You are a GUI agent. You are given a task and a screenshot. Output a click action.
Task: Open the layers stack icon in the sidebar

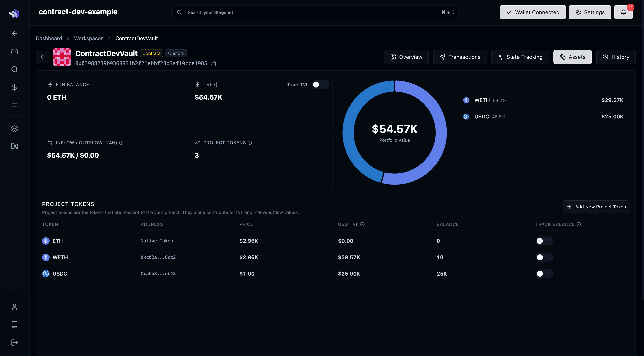(15, 129)
